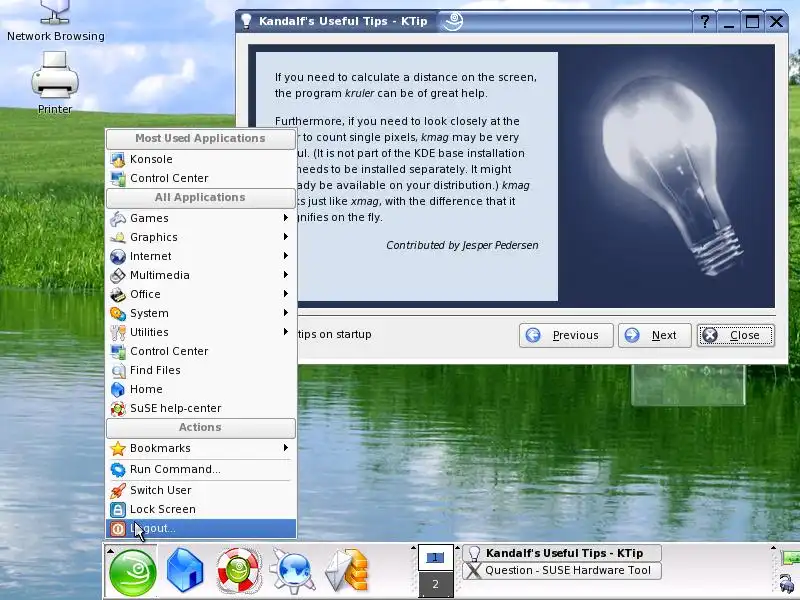Click the KTip titlebar lightbulb icon
The width and height of the screenshot is (800, 600).
pos(246,21)
